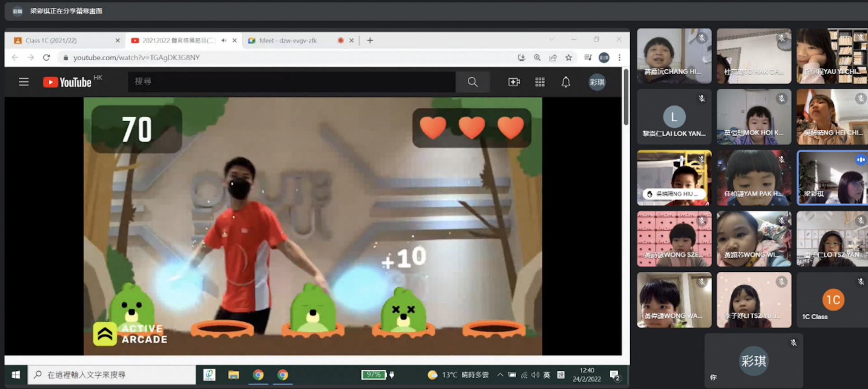The width and height of the screenshot is (868, 389).
Task: Open the Chrome tab search chevron
Action: point(552,39)
